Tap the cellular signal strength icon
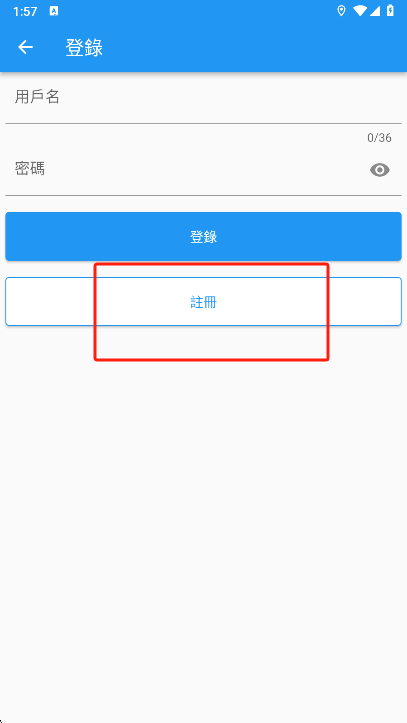The height and width of the screenshot is (723, 407). tap(375, 11)
